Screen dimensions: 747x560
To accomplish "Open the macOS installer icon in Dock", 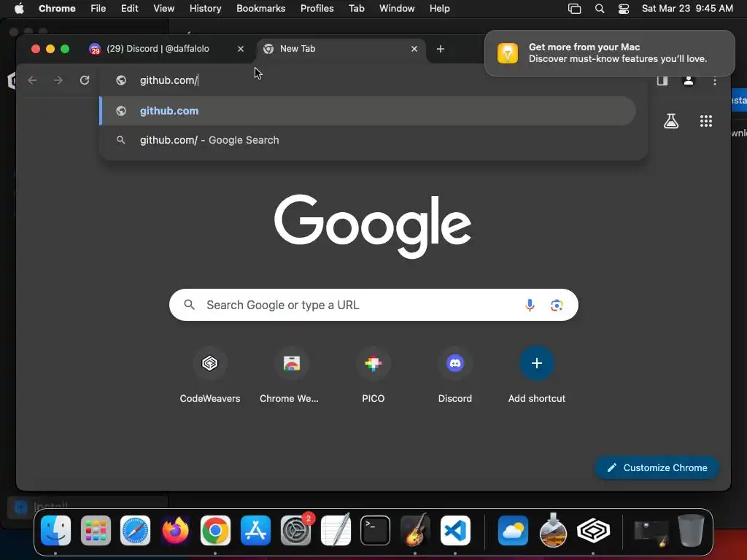I will (x=553, y=530).
